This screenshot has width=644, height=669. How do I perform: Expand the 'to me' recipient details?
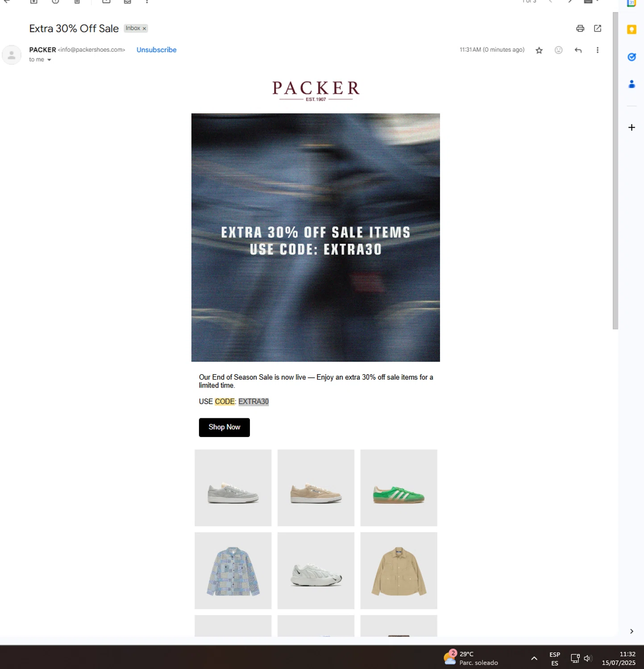(49, 60)
